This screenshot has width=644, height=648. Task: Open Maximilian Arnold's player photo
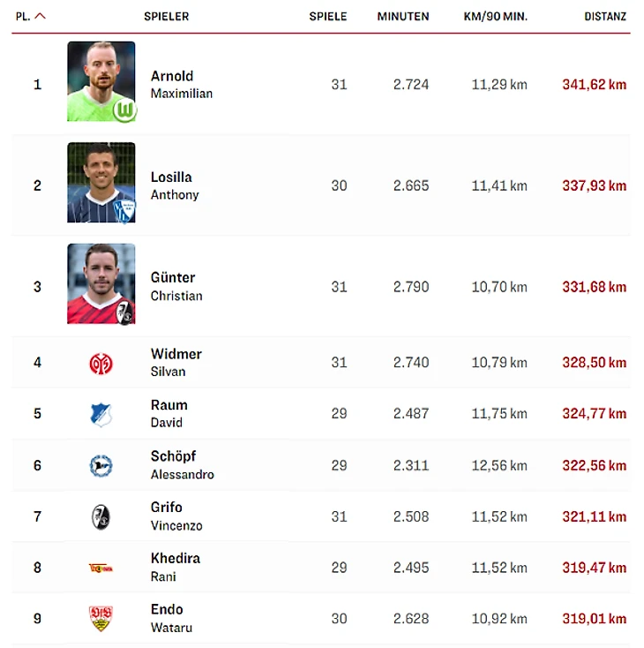pos(101,81)
